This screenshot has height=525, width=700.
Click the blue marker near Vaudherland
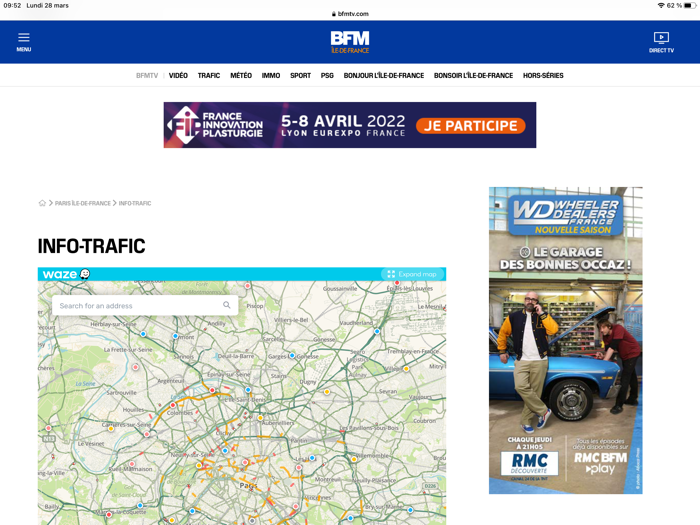click(377, 331)
